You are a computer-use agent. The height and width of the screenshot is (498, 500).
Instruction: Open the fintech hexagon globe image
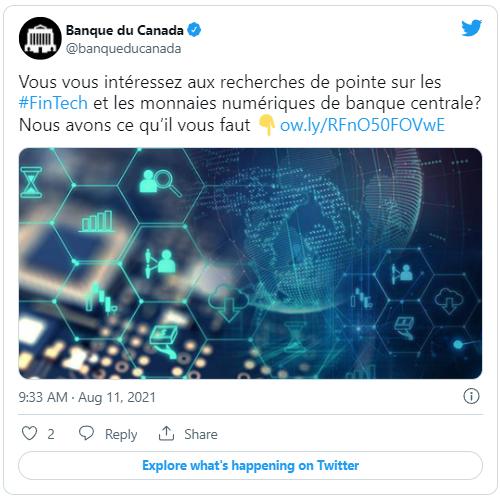(250, 263)
